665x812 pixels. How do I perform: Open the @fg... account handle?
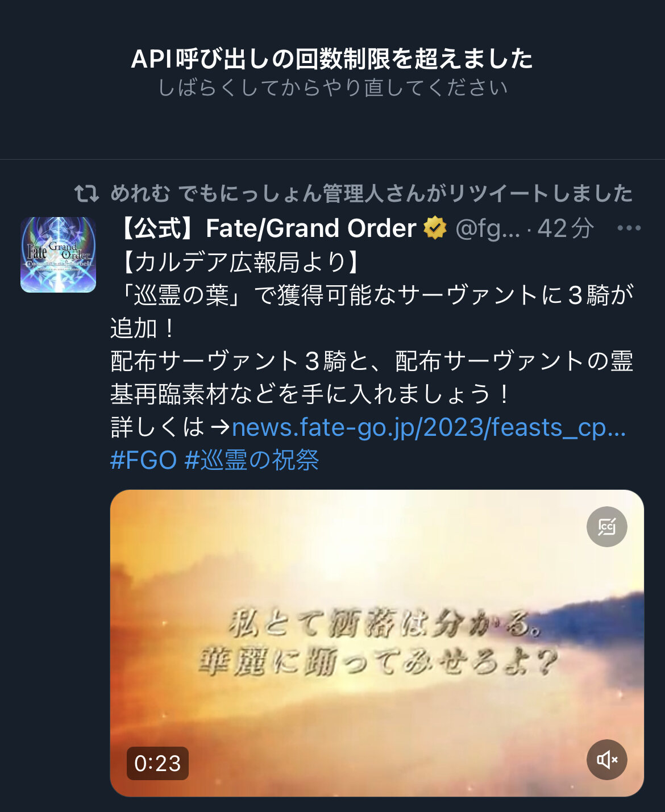click(x=487, y=229)
